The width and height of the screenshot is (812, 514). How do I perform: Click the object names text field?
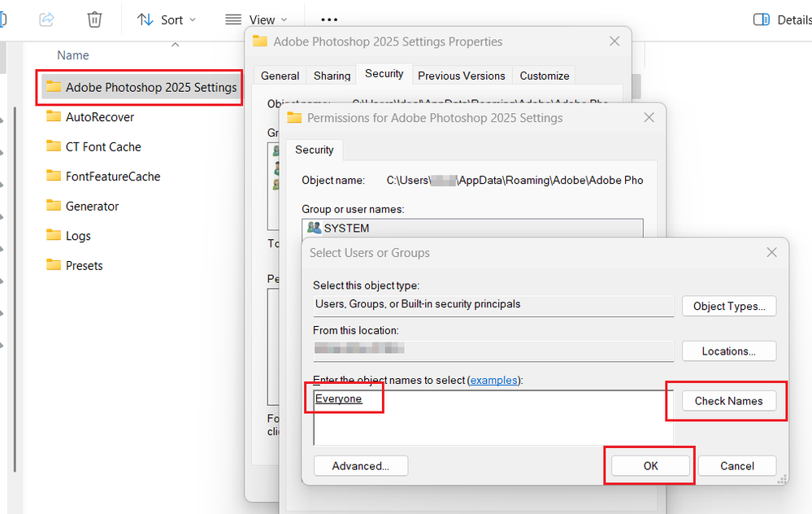pyautogui.click(x=493, y=418)
